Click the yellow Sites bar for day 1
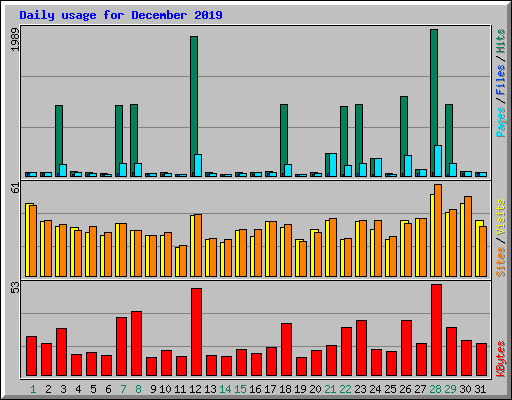The width and height of the screenshot is (512, 400). (x=28, y=240)
